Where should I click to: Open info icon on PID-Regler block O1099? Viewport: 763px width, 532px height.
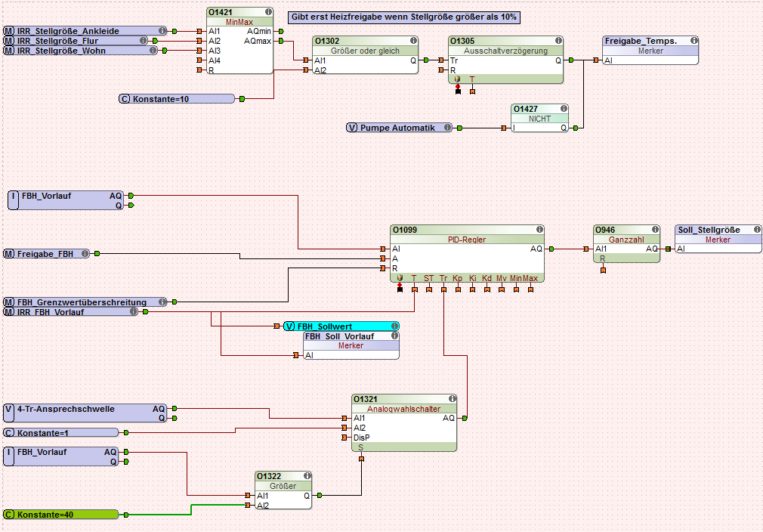point(539,229)
